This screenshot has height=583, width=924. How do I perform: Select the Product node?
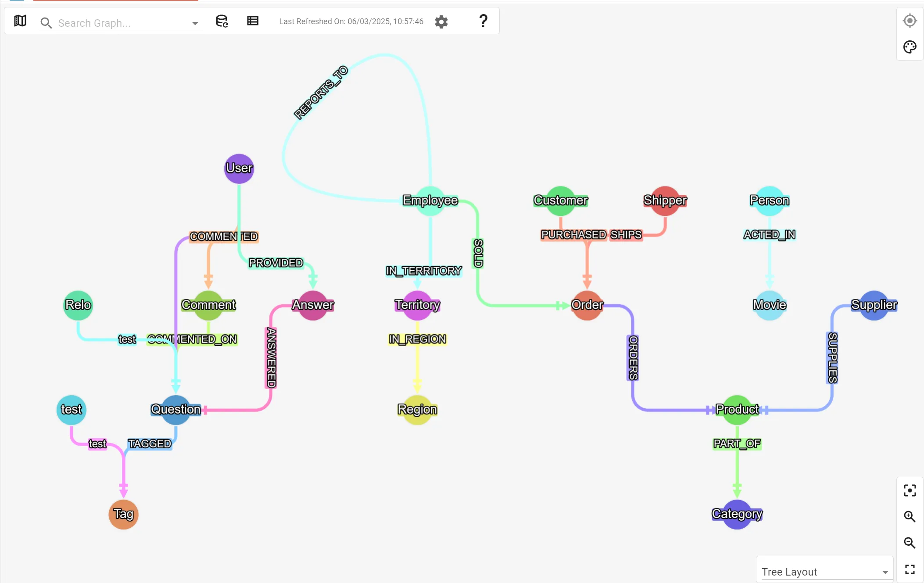737,409
